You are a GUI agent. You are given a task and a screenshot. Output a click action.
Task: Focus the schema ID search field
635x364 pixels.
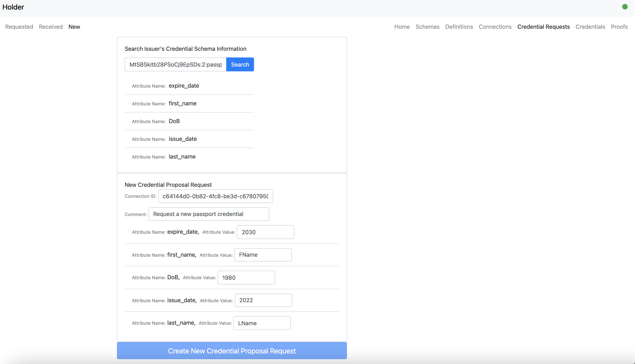tap(175, 64)
